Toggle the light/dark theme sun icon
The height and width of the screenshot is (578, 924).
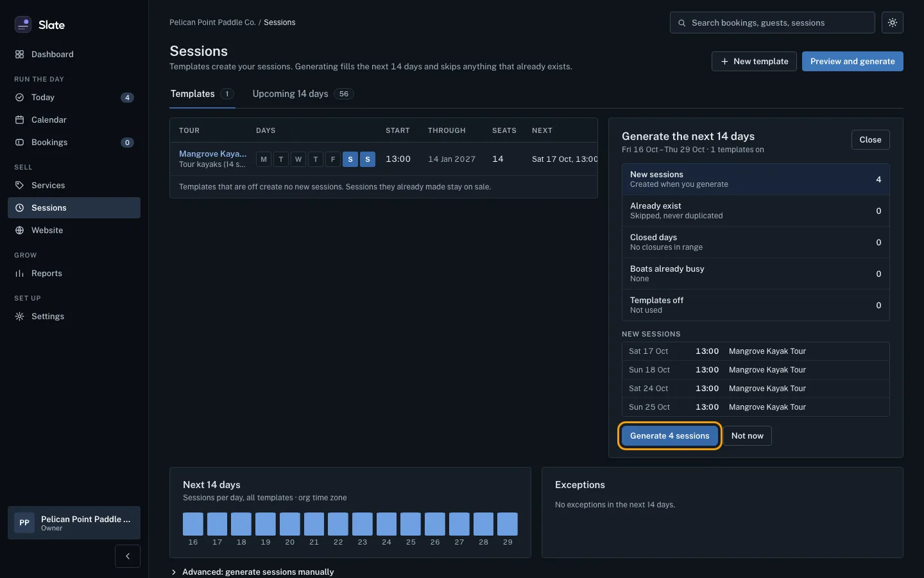point(893,22)
